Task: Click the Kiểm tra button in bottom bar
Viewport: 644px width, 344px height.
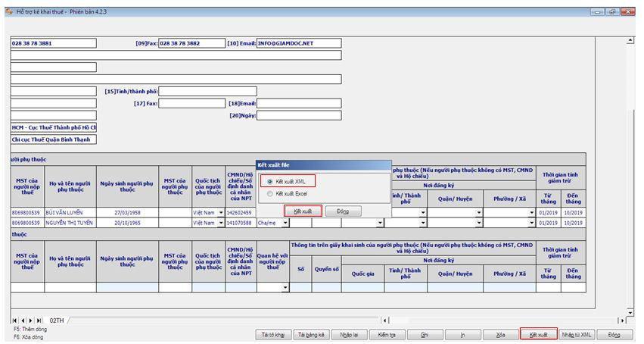Action: pyautogui.click(x=387, y=334)
